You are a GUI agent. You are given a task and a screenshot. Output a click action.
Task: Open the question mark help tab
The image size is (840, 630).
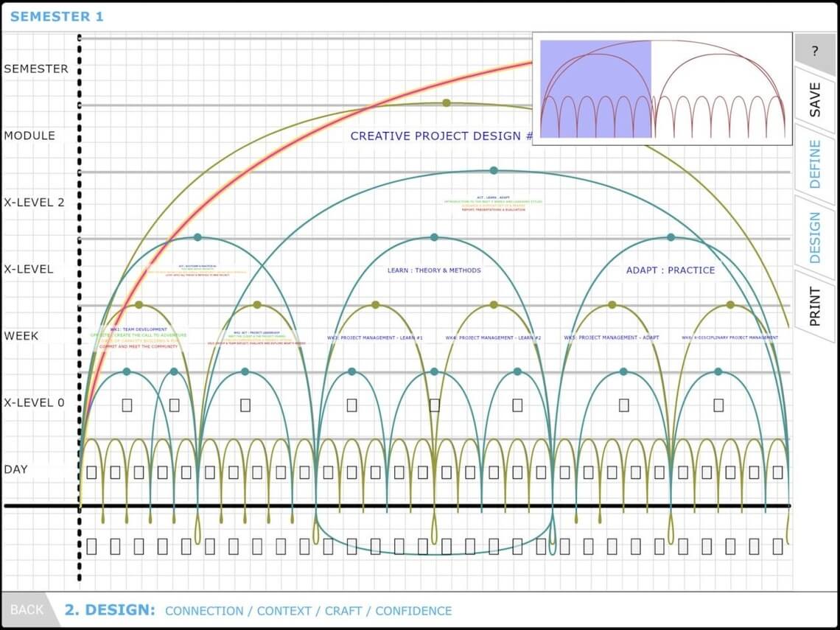(814, 52)
